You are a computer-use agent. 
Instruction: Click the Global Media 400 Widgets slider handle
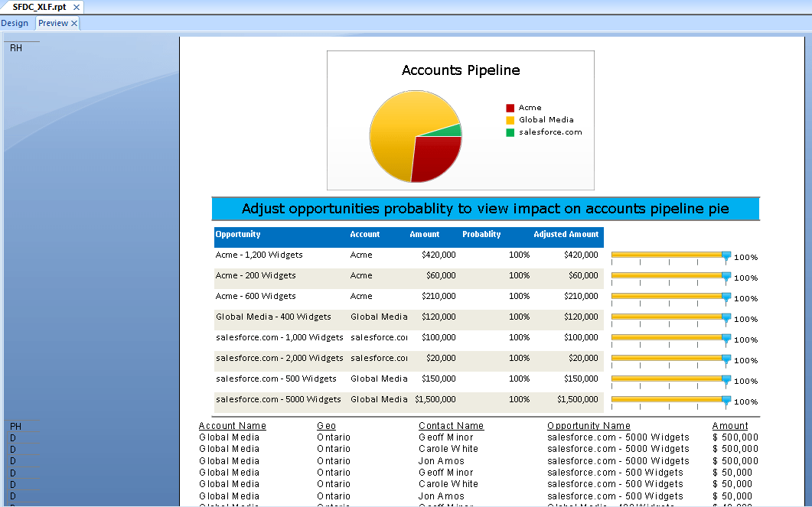(726, 318)
